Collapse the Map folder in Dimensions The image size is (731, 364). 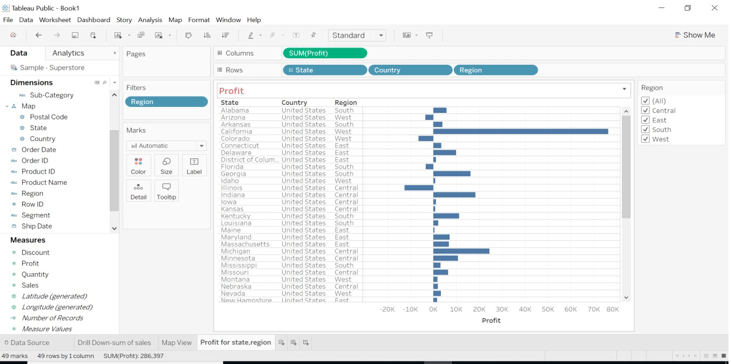pos(7,106)
